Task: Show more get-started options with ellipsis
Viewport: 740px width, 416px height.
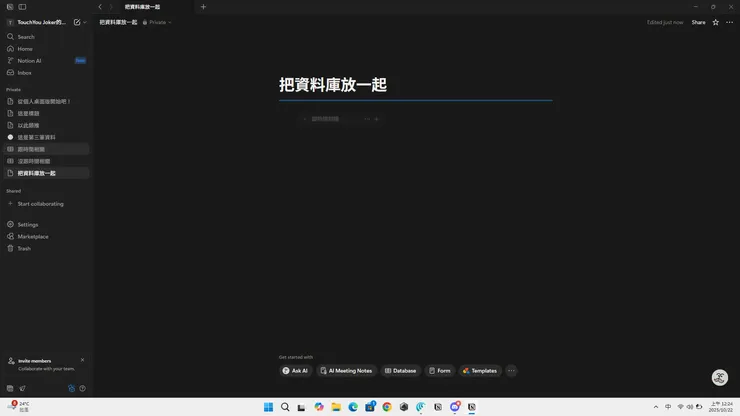Action: [511, 371]
